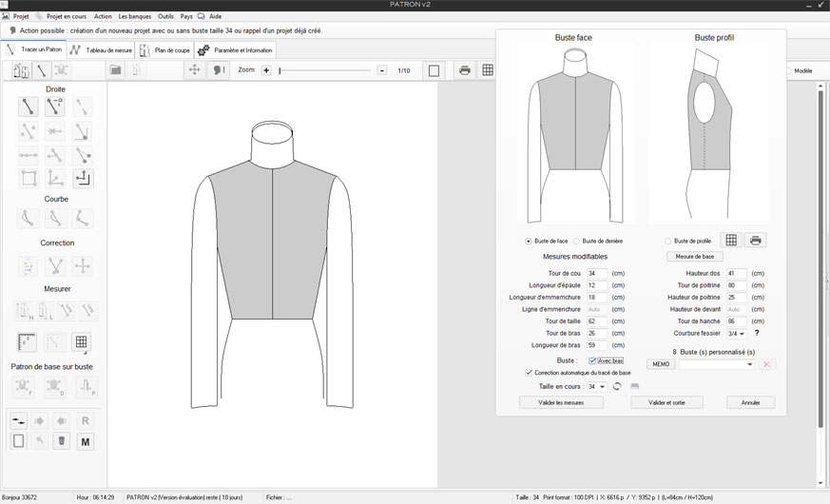Viewport: 830px width, 504px height.
Task: Click inside the Tour de taille input field
Action: (596, 321)
